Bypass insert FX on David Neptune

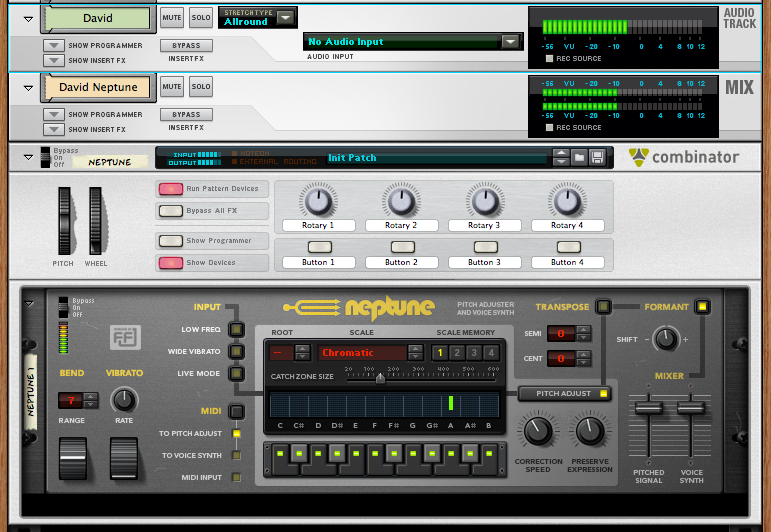tap(186, 114)
